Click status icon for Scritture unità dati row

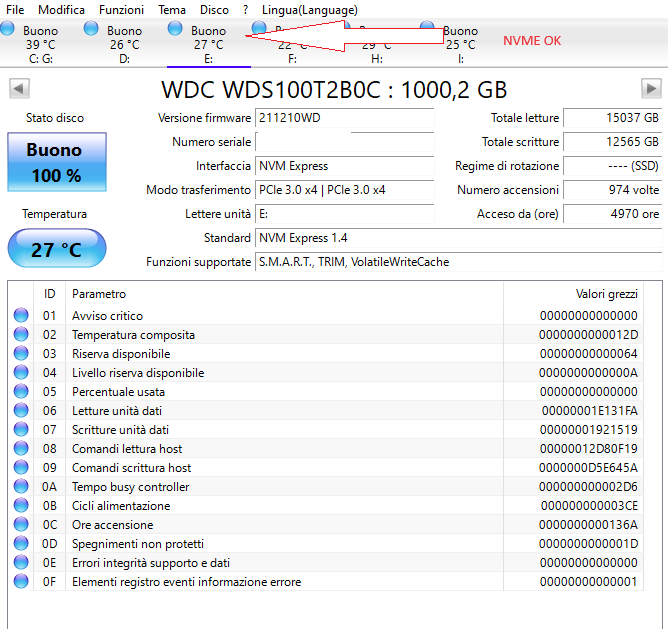[21, 430]
